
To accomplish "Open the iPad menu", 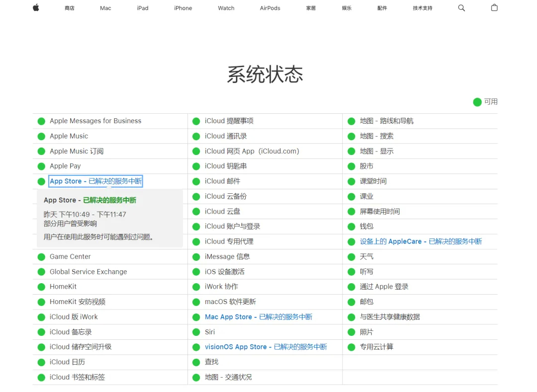I will [143, 8].
